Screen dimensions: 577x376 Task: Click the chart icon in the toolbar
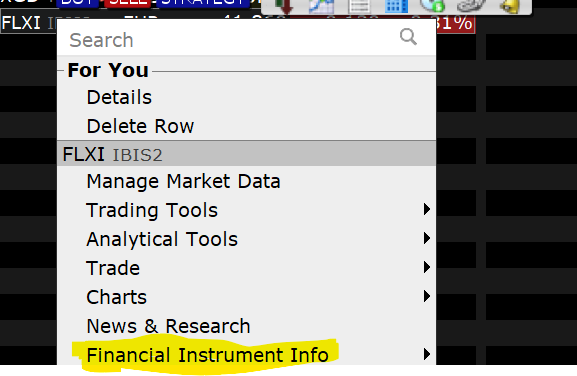point(321,6)
